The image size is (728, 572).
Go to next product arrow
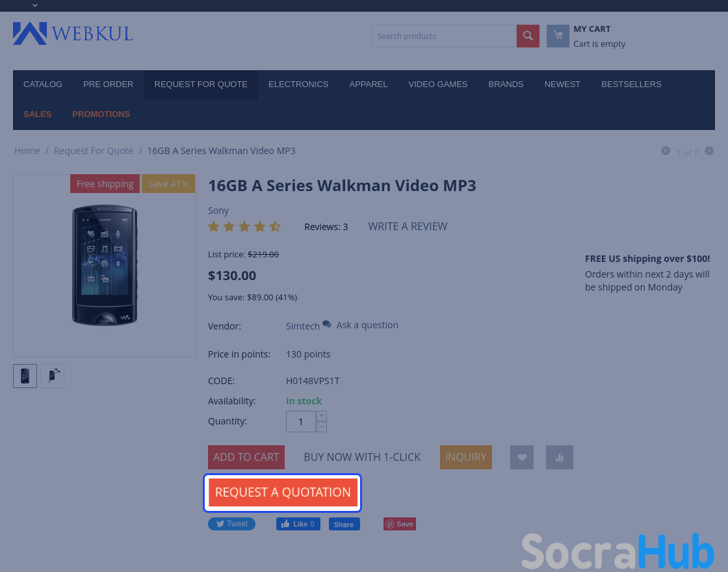(709, 151)
